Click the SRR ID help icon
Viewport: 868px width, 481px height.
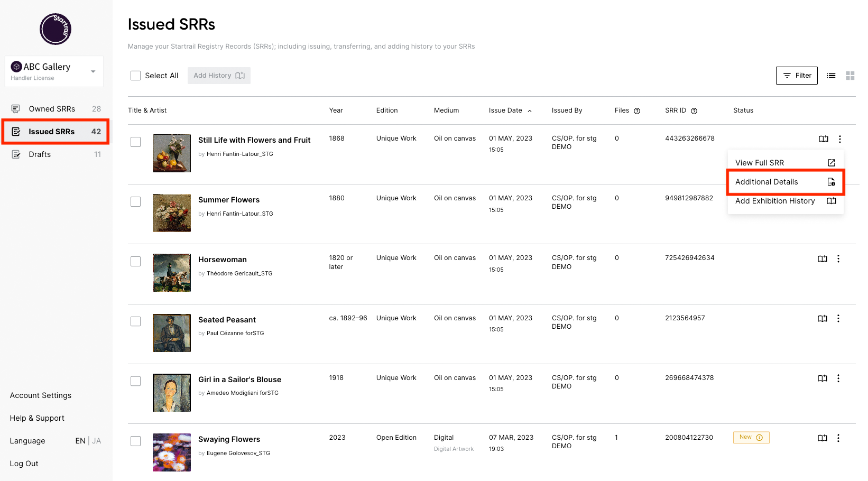(x=694, y=111)
